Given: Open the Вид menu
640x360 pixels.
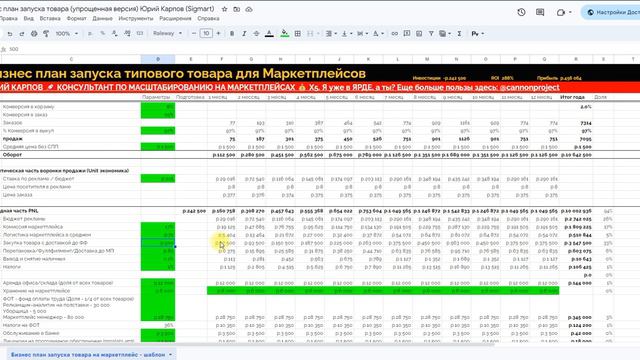Looking at the screenshot, I should [29, 18].
